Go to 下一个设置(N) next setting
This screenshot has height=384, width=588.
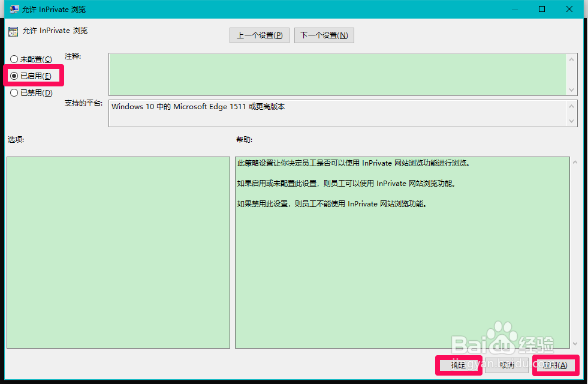324,35
